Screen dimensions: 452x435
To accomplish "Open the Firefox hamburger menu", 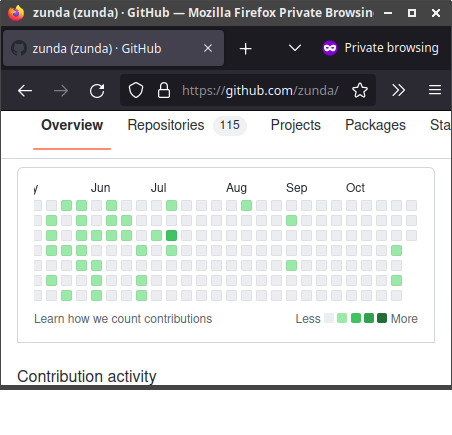I will [435, 90].
